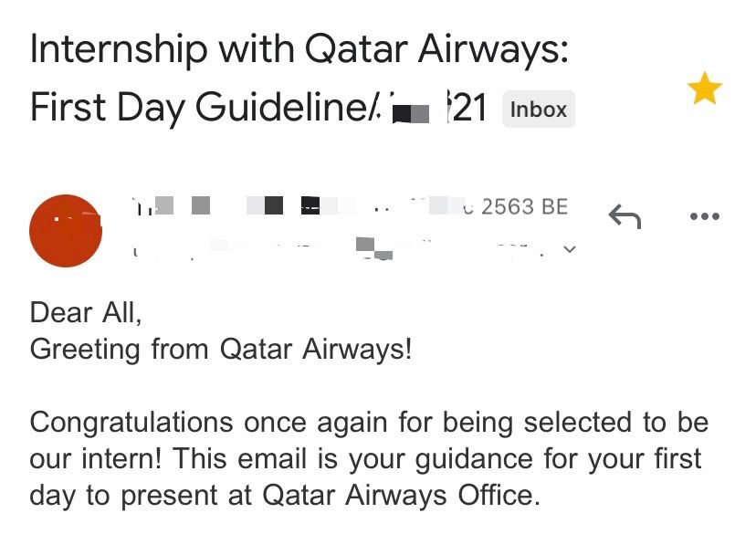Viewport: 756px width, 534px height.
Task: Tap the phrase 'Qatar Airways Office.' in the body
Action: (401, 496)
